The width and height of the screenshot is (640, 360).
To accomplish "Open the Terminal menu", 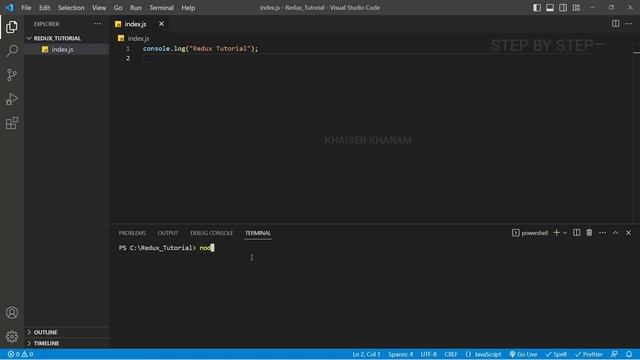I will [x=161, y=8].
